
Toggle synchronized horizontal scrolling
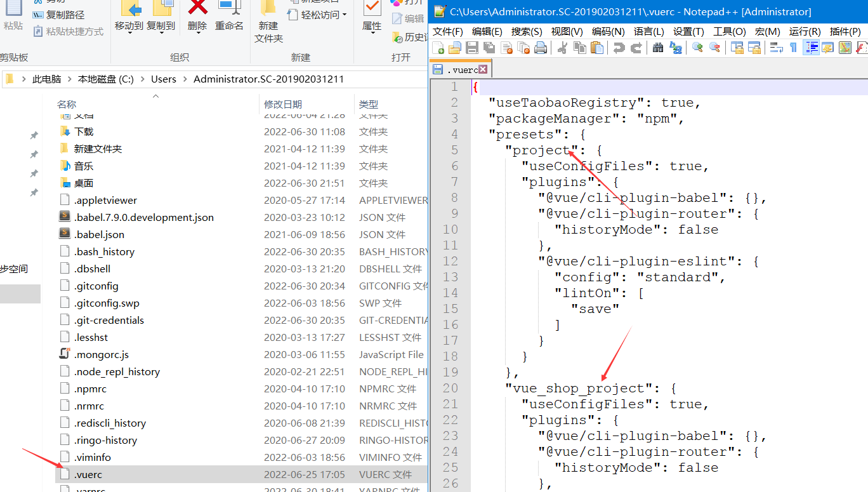(x=754, y=48)
